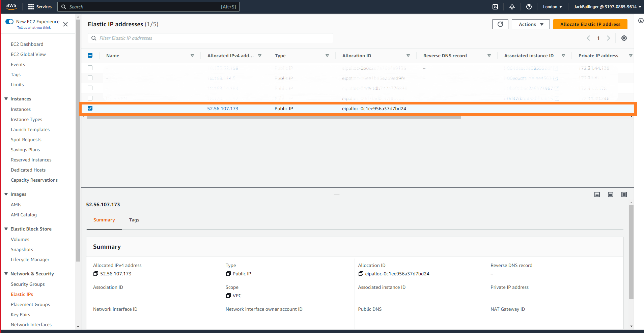Collapse details panel to minimum size
Screen dimensions: 644x333
click(x=597, y=194)
